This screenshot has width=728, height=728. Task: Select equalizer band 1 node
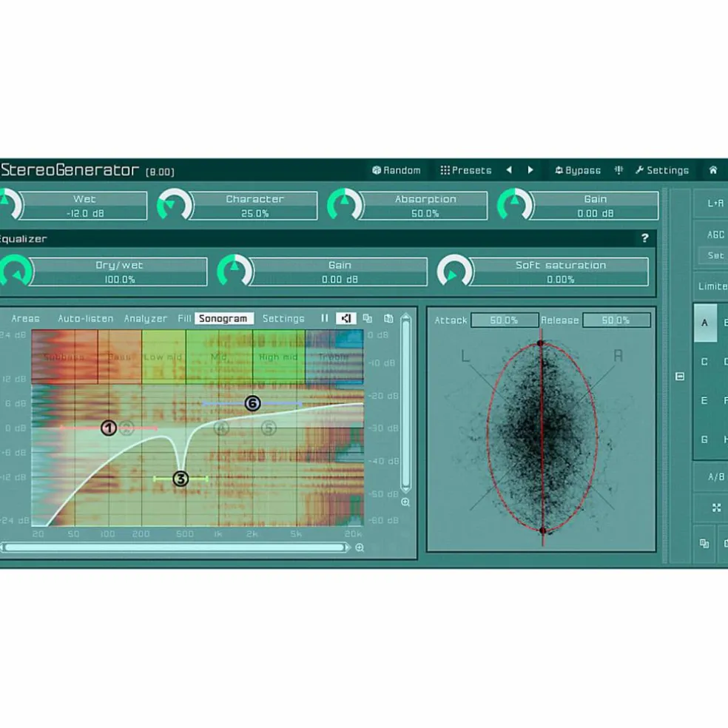pos(109,428)
